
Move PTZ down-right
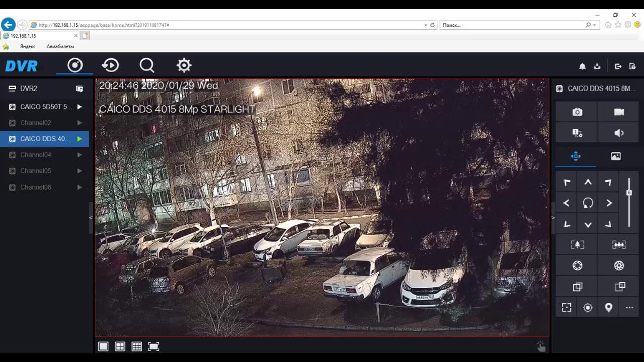[x=609, y=224]
